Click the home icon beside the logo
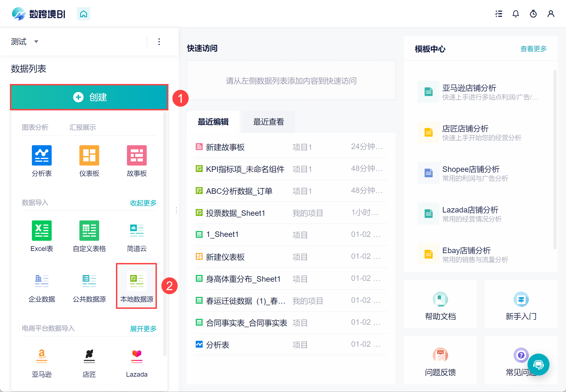The width and height of the screenshot is (566, 392). pos(84,14)
